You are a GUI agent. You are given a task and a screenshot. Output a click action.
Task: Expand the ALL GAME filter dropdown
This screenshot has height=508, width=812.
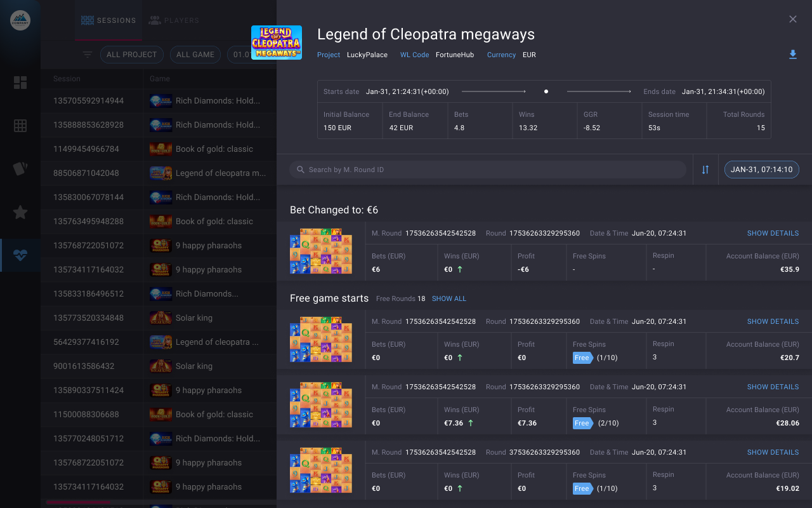point(195,55)
